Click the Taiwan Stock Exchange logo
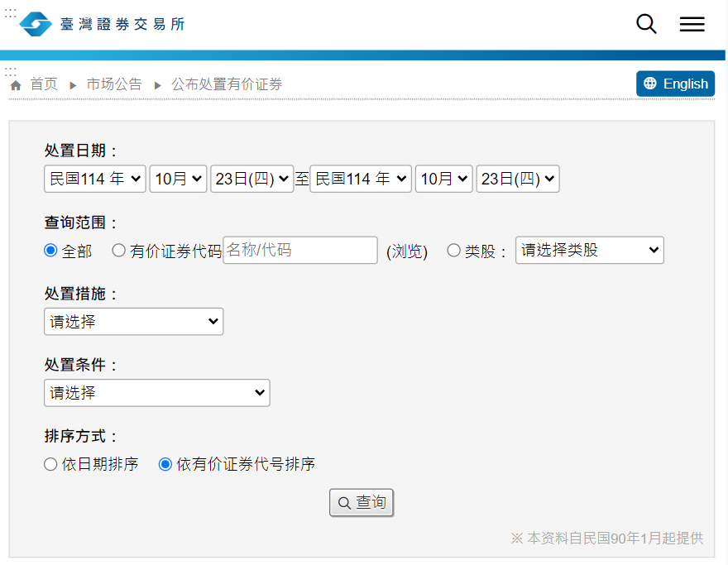Viewport: 728px width, 565px height. tap(102, 24)
